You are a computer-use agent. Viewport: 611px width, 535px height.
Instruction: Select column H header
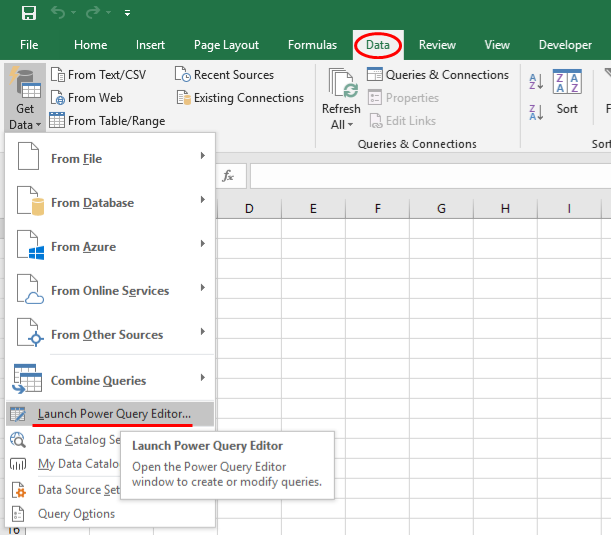pyautogui.click(x=505, y=208)
